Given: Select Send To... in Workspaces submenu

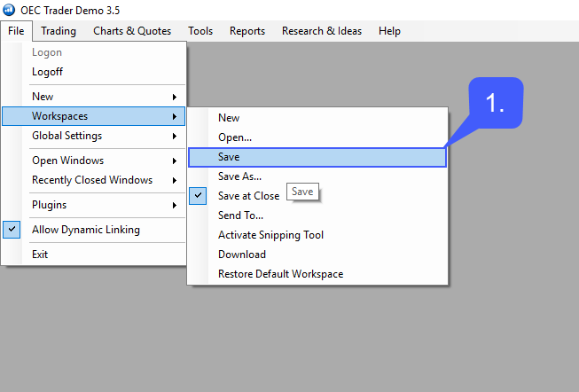Looking at the screenshot, I should coord(317,216).
